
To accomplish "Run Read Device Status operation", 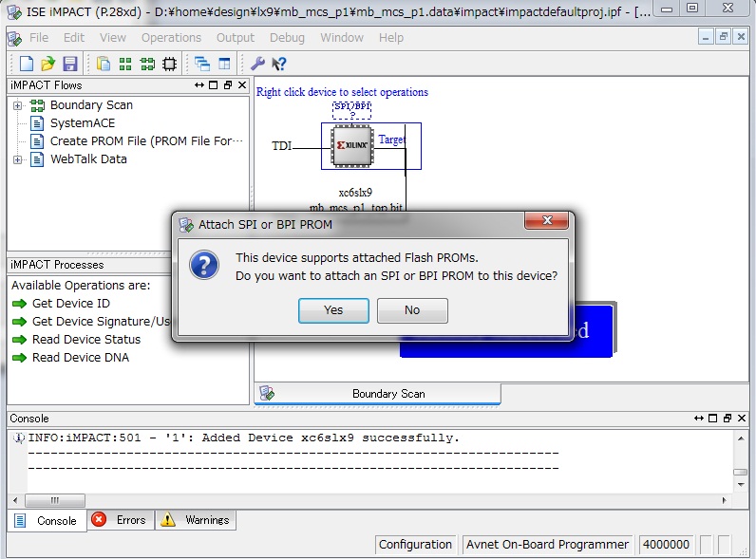I will tap(86, 340).
